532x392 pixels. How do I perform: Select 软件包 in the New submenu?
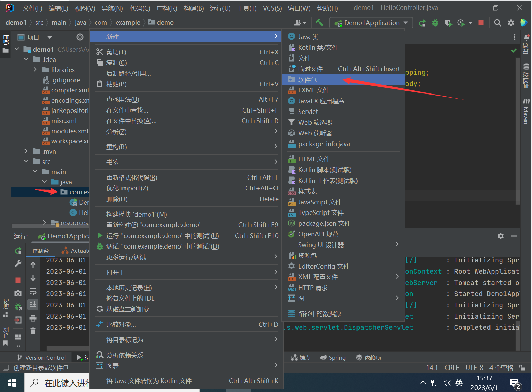point(307,80)
